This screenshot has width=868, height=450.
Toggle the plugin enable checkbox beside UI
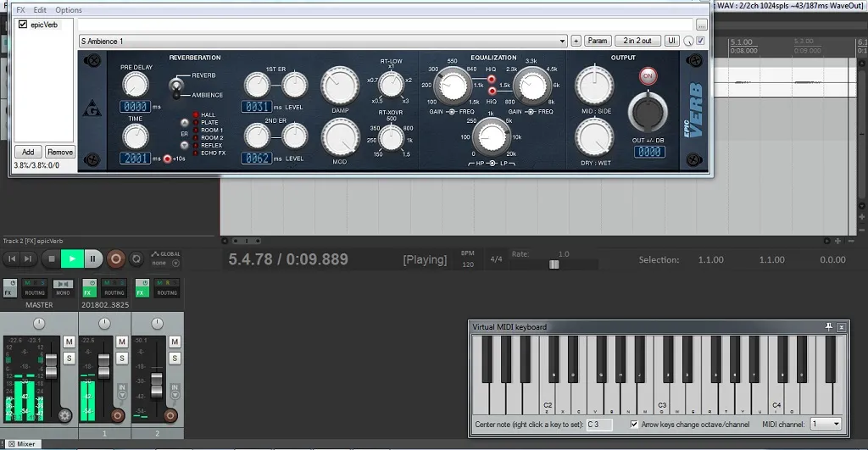point(700,41)
